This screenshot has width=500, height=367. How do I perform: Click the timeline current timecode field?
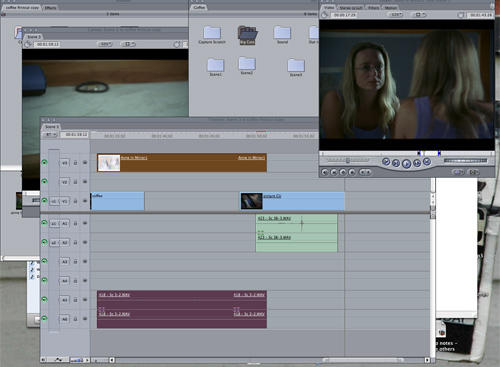coord(76,134)
